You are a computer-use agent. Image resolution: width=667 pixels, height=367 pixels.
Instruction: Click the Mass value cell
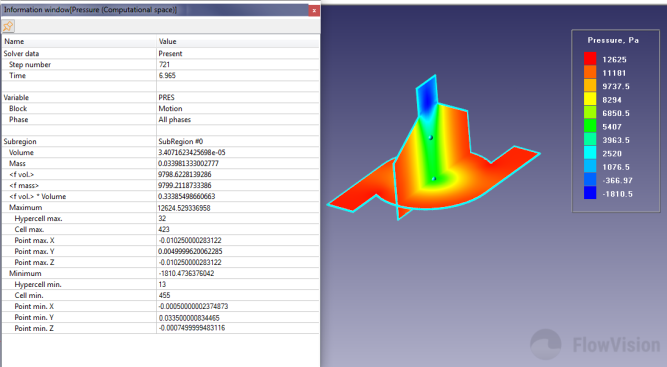pyautogui.click(x=238, y=163)
